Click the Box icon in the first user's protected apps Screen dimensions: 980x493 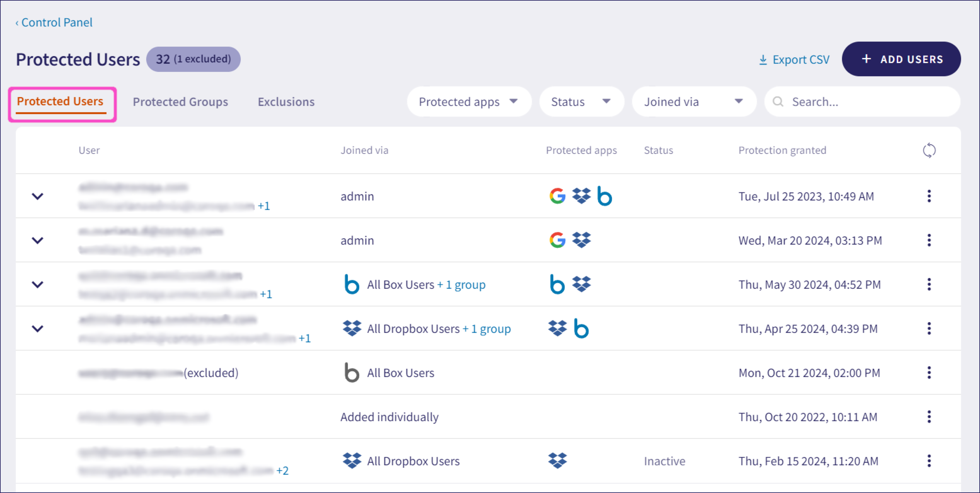point(605,196)
